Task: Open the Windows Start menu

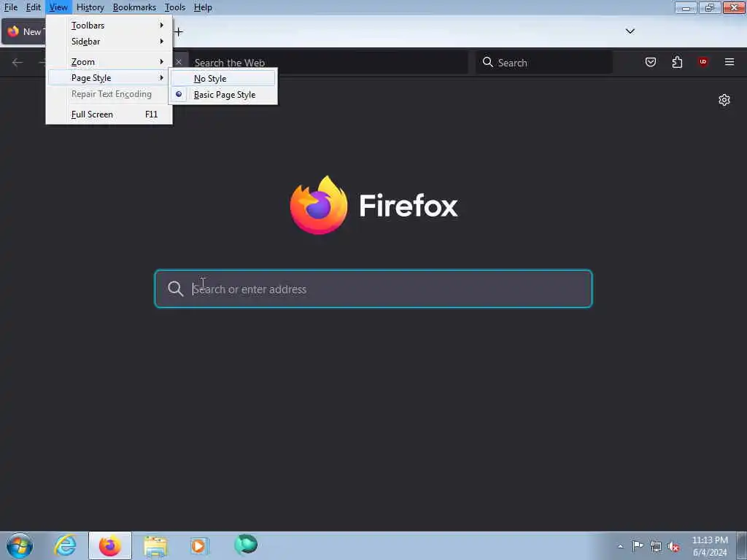Action: [x=20, y=545]
